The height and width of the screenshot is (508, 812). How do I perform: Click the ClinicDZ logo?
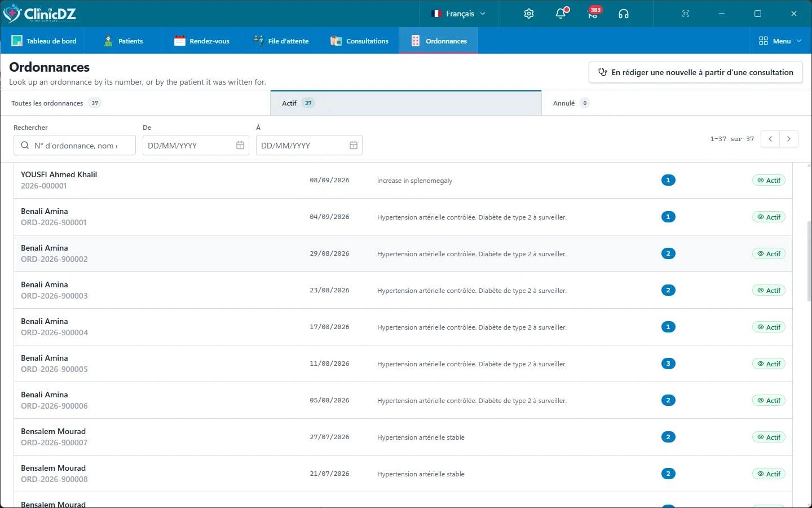tap(39, 14)
